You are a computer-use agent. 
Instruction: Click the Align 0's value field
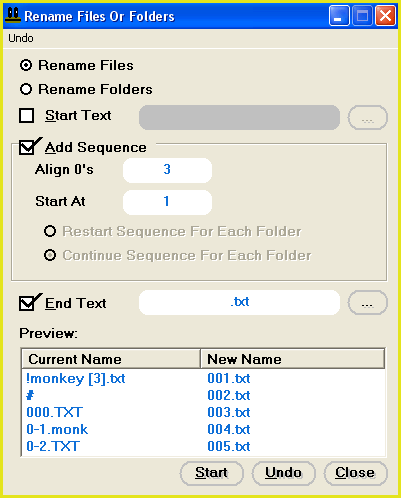(167, 170)
